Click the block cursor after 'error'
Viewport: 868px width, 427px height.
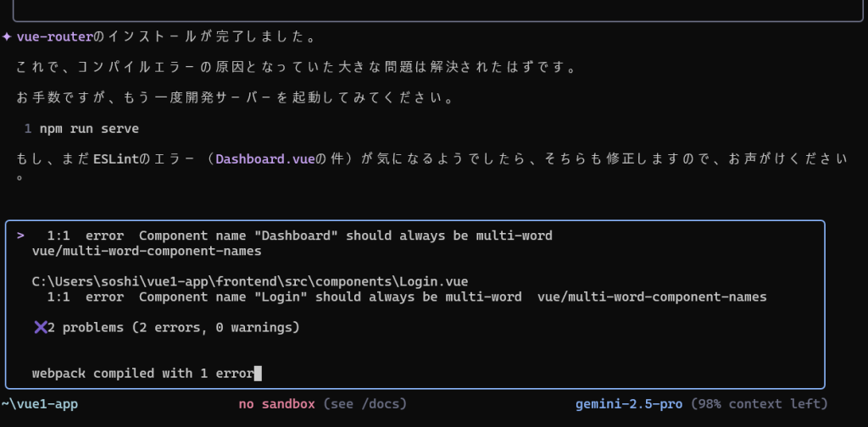258,374
